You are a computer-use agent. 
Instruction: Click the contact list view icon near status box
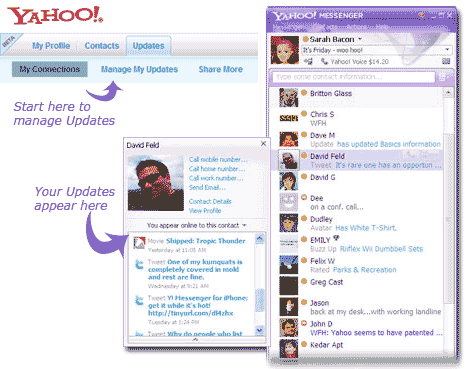click(x=446, y=61)
